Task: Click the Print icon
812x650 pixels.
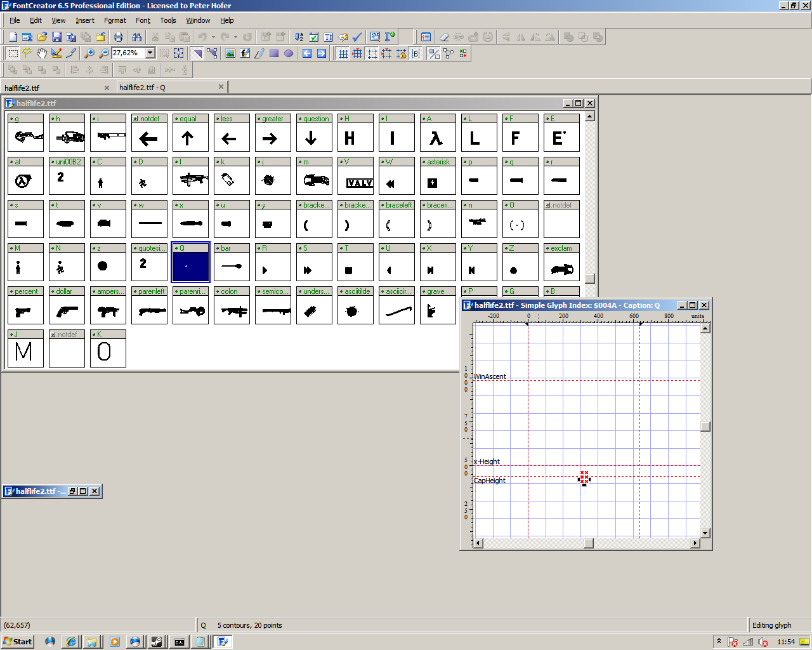Action: [x=118, y=37]
